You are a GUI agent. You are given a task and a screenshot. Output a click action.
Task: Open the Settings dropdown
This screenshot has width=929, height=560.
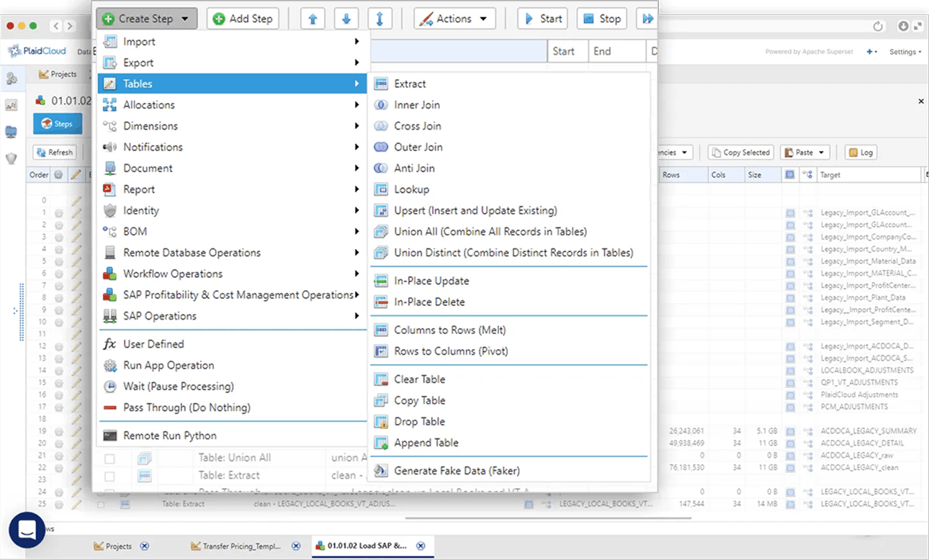tap(905, 52)
